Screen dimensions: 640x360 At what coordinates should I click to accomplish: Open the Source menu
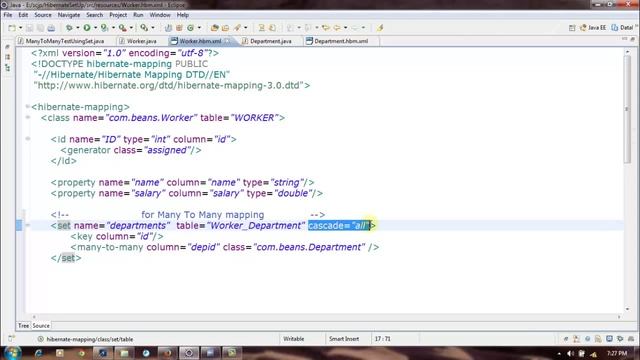43,15
